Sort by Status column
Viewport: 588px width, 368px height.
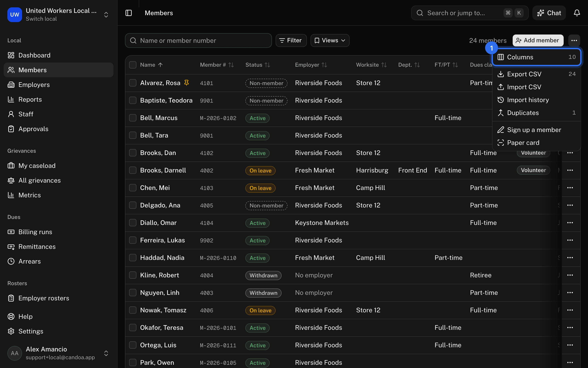pos(258,65)
